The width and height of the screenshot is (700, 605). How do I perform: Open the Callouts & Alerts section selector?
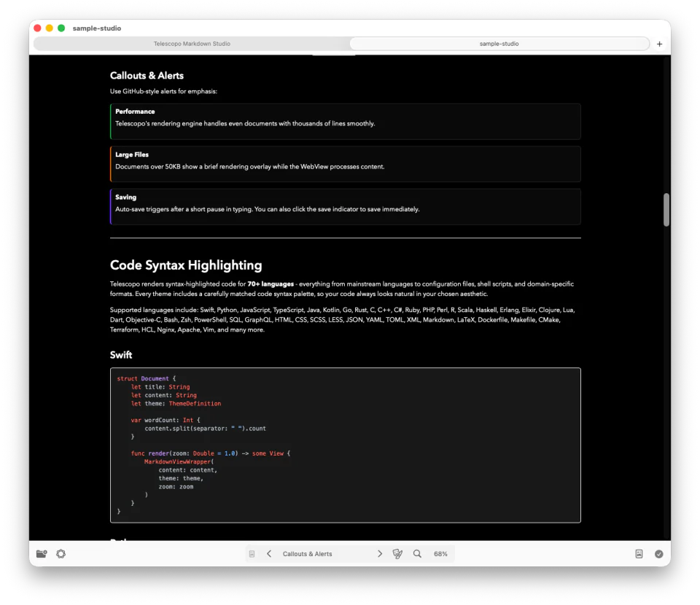307,554
